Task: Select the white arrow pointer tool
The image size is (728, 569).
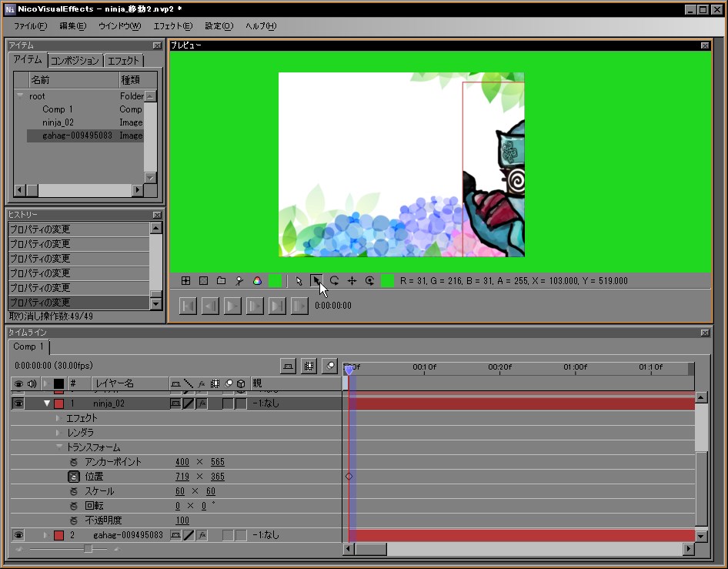Action: (x=299, y=280)
